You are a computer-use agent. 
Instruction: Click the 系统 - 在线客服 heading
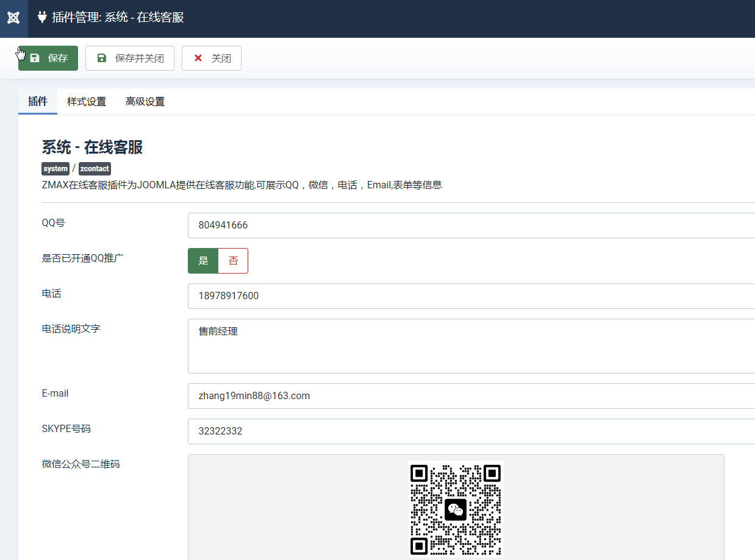[92, 147]
